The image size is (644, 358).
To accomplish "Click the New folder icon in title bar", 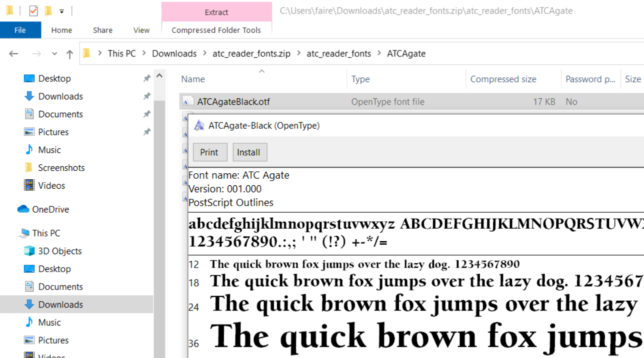I will [x=48, y=10].
